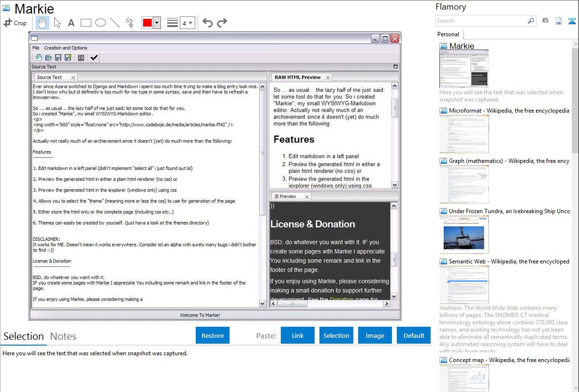Click the save-as disk icon
Screen dimensions: 579x392
coord(68,58)
